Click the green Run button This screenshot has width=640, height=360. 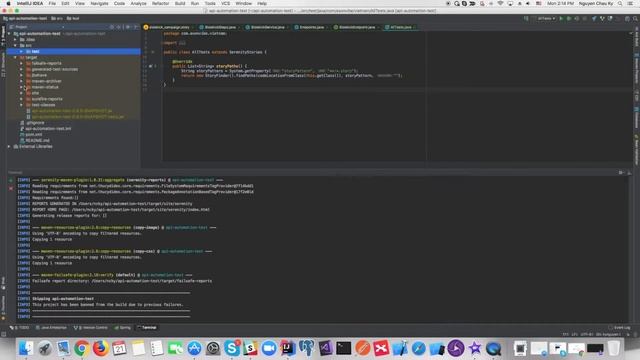[561, 18]
